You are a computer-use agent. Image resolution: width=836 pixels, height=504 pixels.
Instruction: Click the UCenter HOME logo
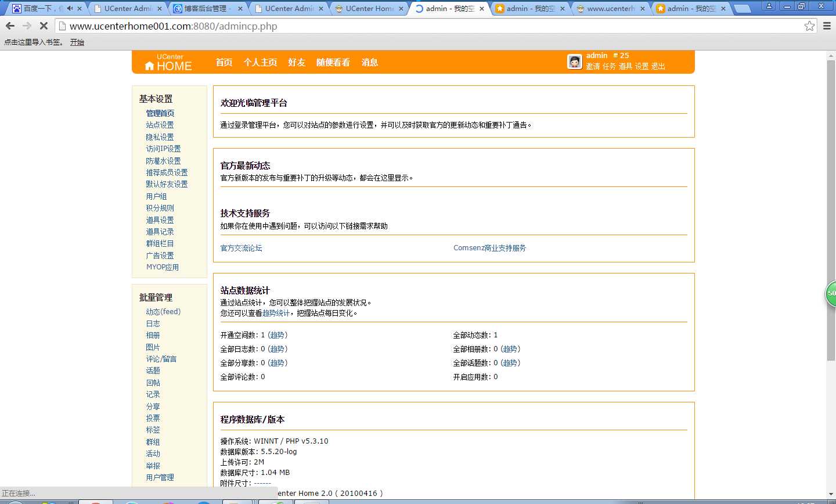click(168, 63)
